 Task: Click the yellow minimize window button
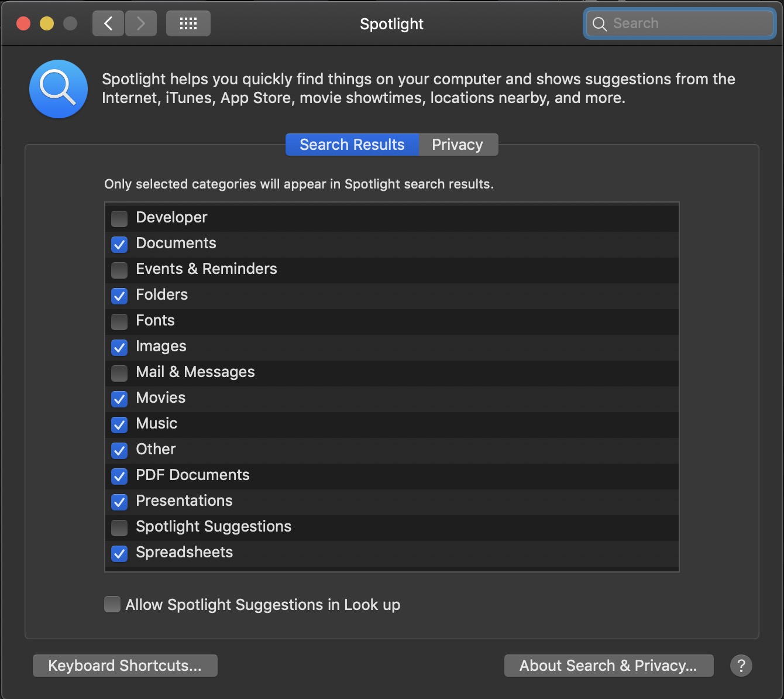pos(47,23)
